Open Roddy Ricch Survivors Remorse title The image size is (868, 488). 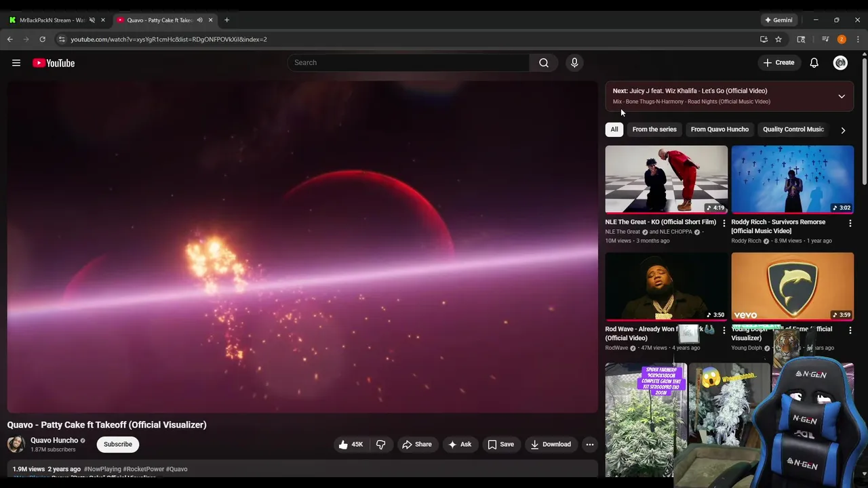click(x=778, y=226)
